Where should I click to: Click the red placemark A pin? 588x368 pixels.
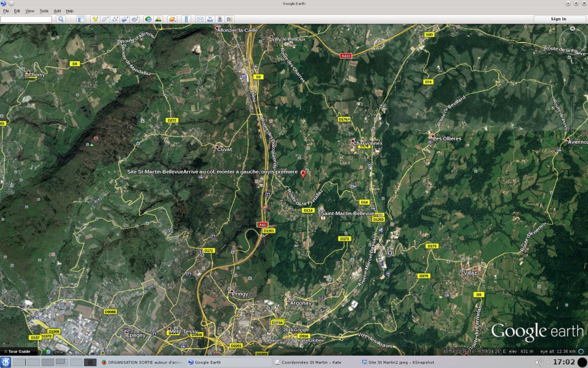[x=303, y=174]
